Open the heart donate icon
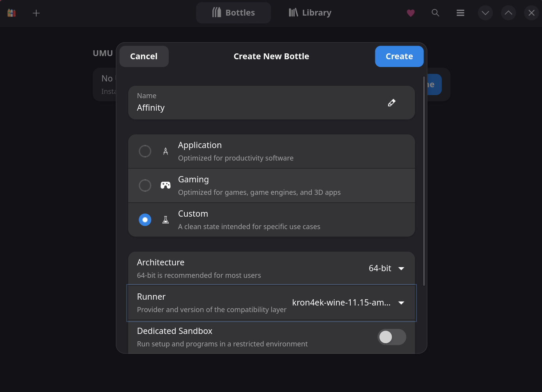Image resolution: width=542 pixels, height=392 pixels. coord(411,13)
